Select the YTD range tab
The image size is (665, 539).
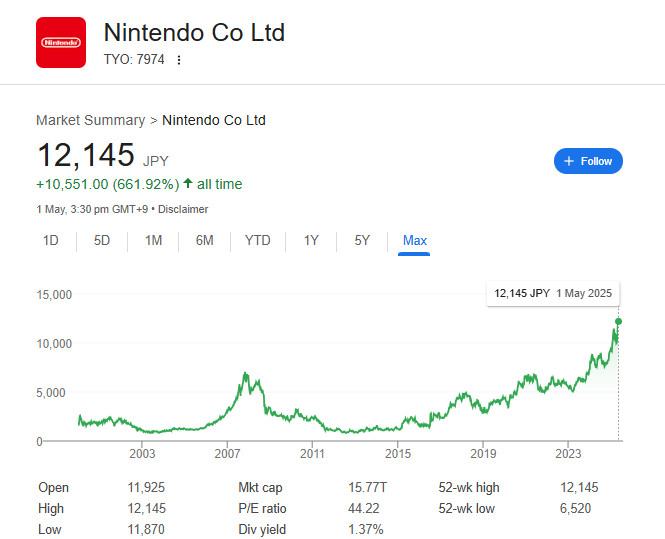[257, 240]
